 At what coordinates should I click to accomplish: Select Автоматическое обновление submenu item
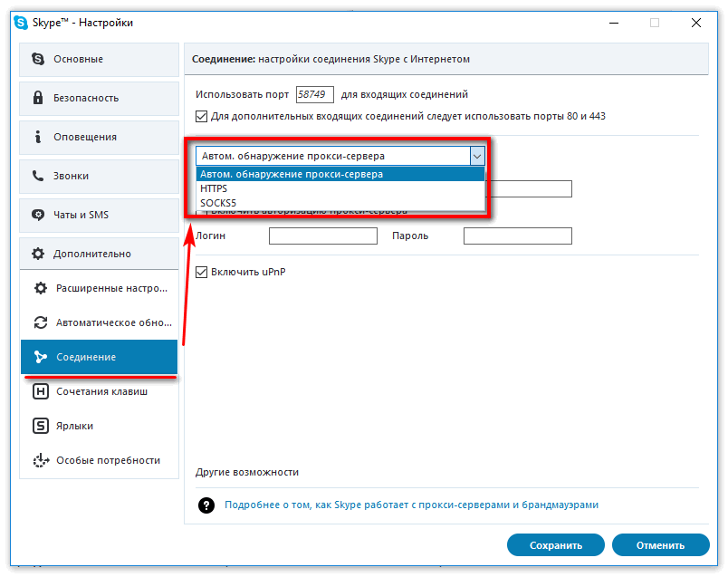click(100, 322)
